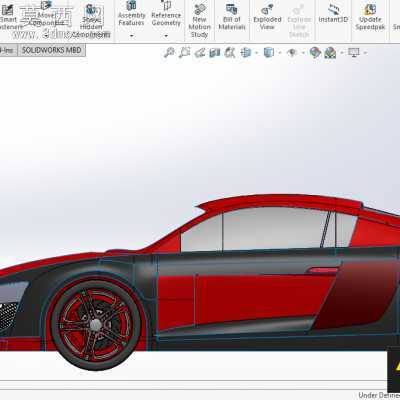Viewport: 400px width, 400px height.
Task: Open the View Settings monitor icon
Action: [354, 52]
